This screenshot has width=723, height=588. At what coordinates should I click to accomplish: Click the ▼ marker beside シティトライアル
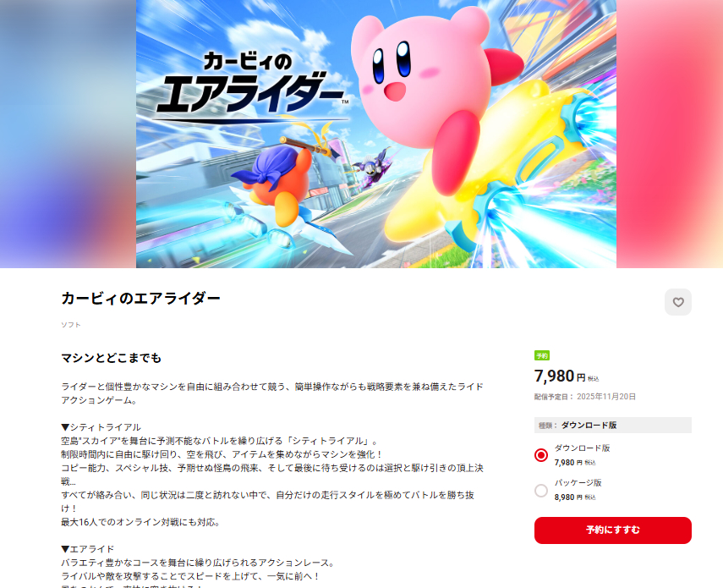tap(65, 427)
